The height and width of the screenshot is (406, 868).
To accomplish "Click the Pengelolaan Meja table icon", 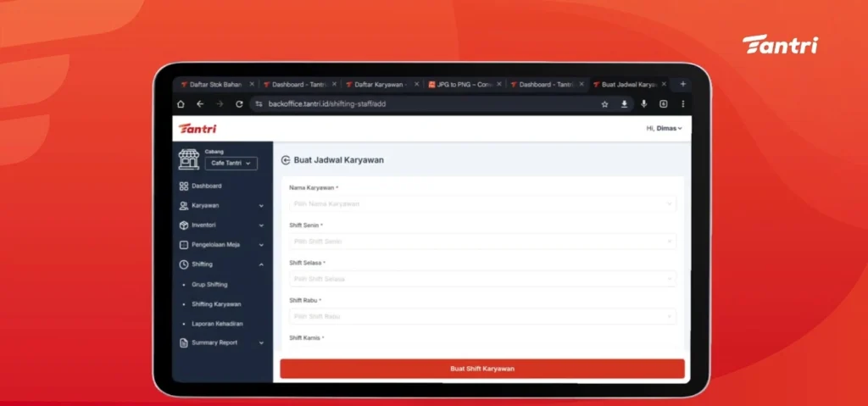I will pos(184,245).
